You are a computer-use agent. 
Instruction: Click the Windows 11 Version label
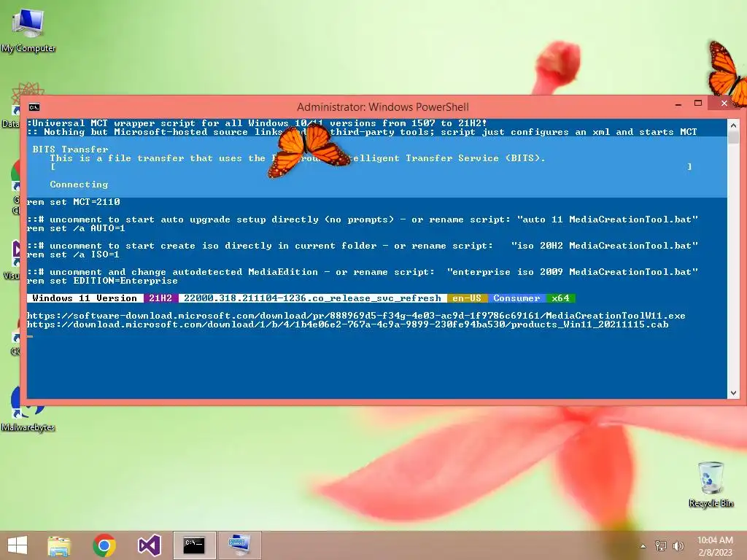point(85,298)
